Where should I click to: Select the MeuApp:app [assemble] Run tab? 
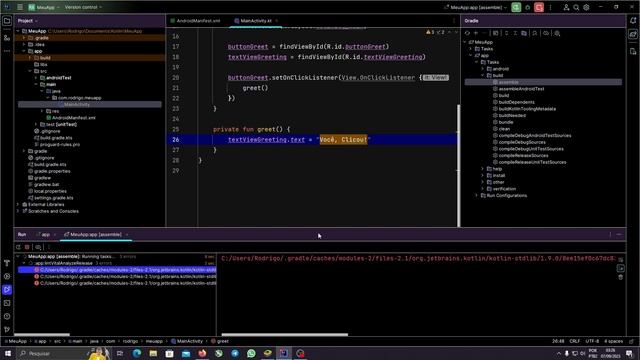96,235
